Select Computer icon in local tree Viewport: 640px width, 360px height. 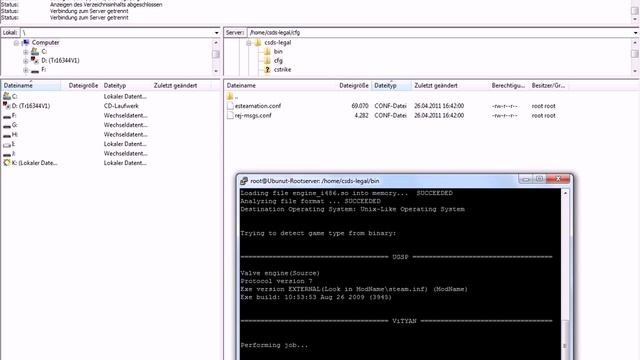click(x=26, y=42)
